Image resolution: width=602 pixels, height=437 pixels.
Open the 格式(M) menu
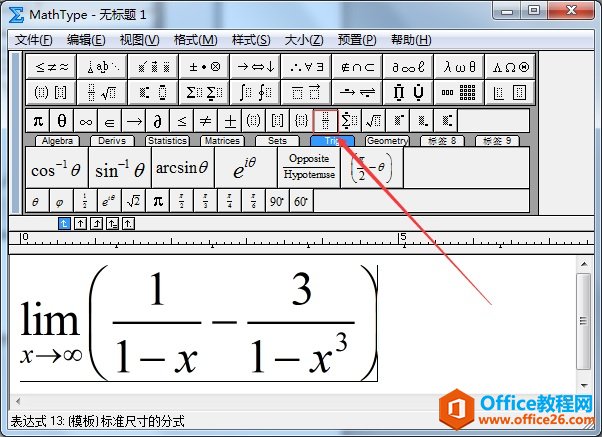point(195,40)
